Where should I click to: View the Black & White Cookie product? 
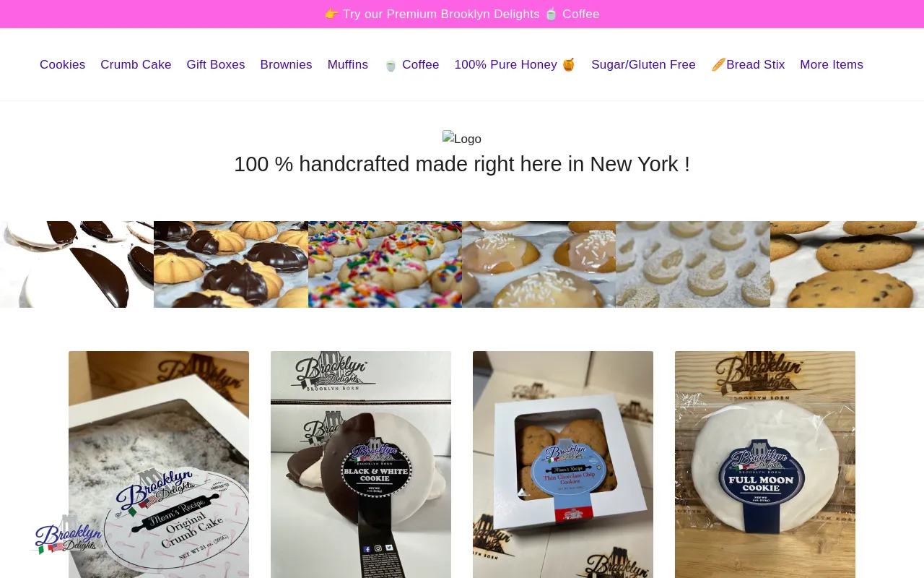pos(361,465)
